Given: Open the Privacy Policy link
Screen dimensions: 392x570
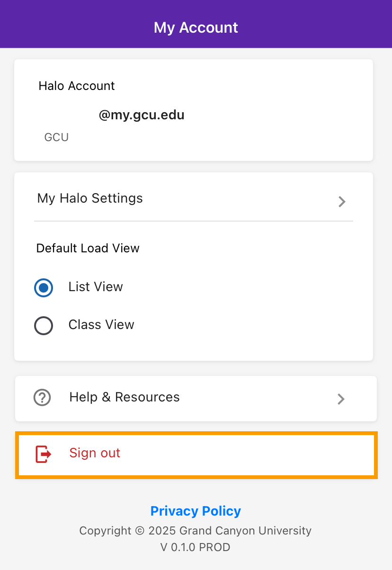Looking at the screenshot, I should pyautogui.click(x=196, y=511).
